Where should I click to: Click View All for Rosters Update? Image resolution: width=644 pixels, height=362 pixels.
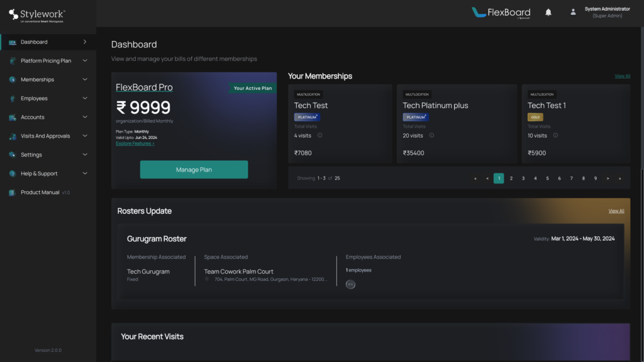coord(616,211)
